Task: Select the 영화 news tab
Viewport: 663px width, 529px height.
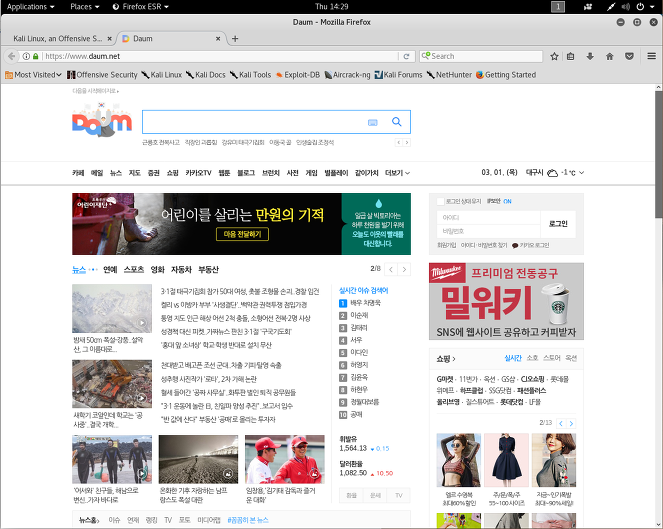Action: tap(157, 270)
